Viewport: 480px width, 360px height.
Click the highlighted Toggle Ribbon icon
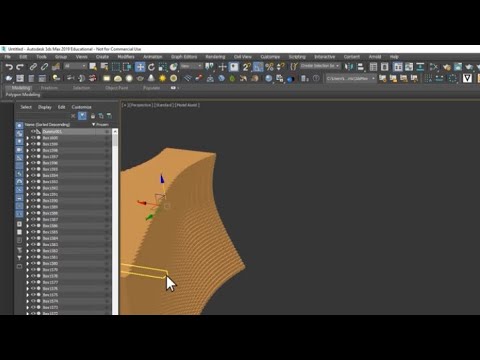tap(398, 67)
